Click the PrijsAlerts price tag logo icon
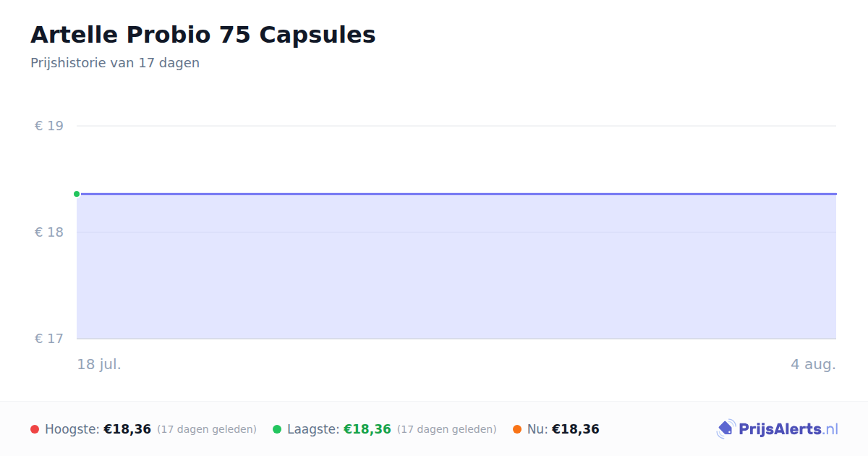 click(x=726, y=429)
